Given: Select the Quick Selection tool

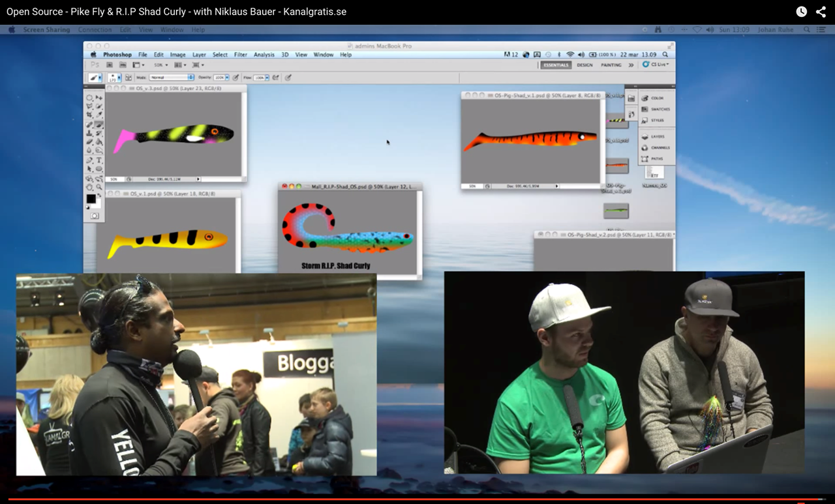Looking at the screenshot, I should point(99,106).
